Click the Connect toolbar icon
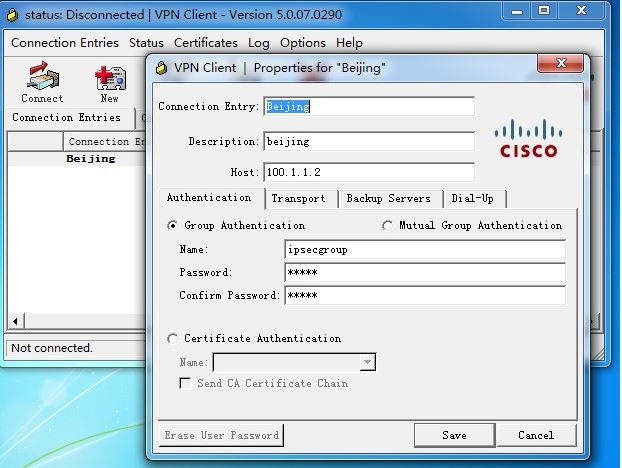622x468 pixels. click(x=42, y=82)
